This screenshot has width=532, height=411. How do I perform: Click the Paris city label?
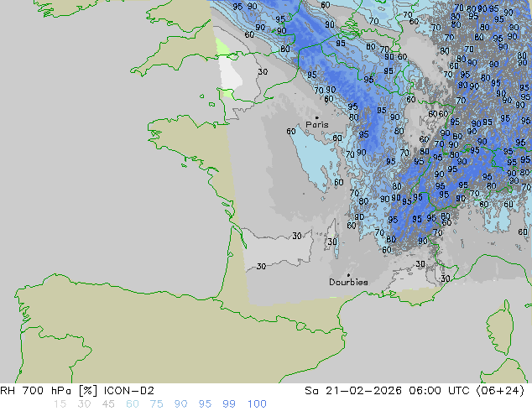317,125
